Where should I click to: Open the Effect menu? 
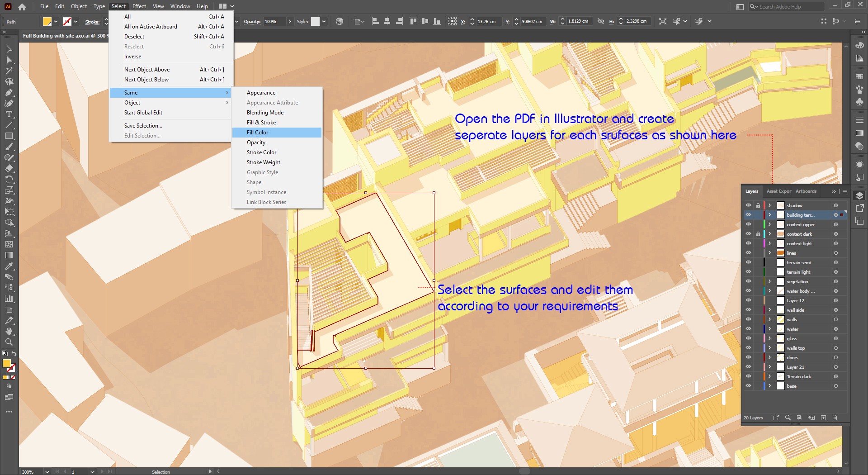pos(139,6)
